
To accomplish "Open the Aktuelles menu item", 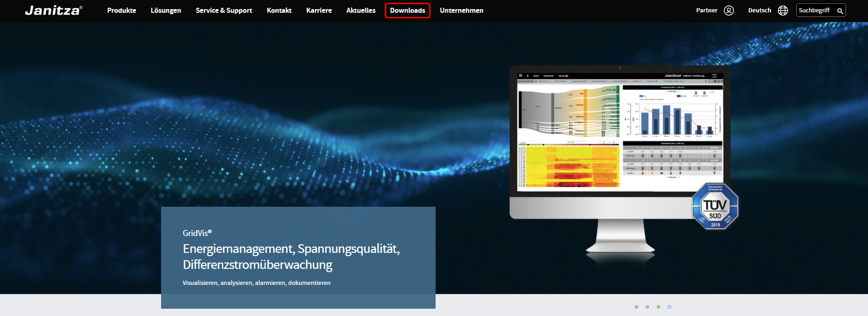I will (361, 11).
